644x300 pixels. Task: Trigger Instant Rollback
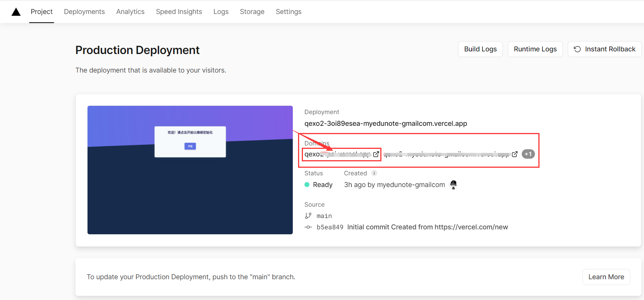coord(604,49)
